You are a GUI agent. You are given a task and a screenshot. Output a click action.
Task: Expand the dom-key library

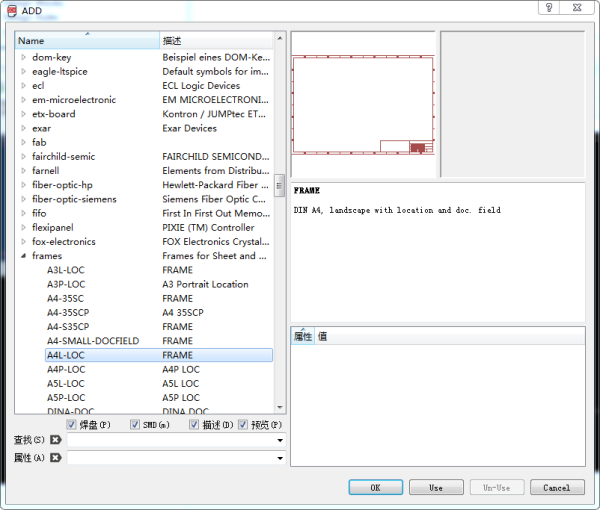pyautogui.click(x=24, y=57)
